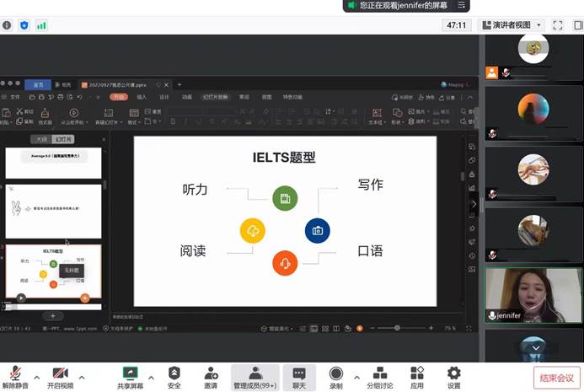This screenshot has height=392, width=584.
Task: Toggle the side panel icon at top right
Action: pyautogui.click(x=578, y=25)
